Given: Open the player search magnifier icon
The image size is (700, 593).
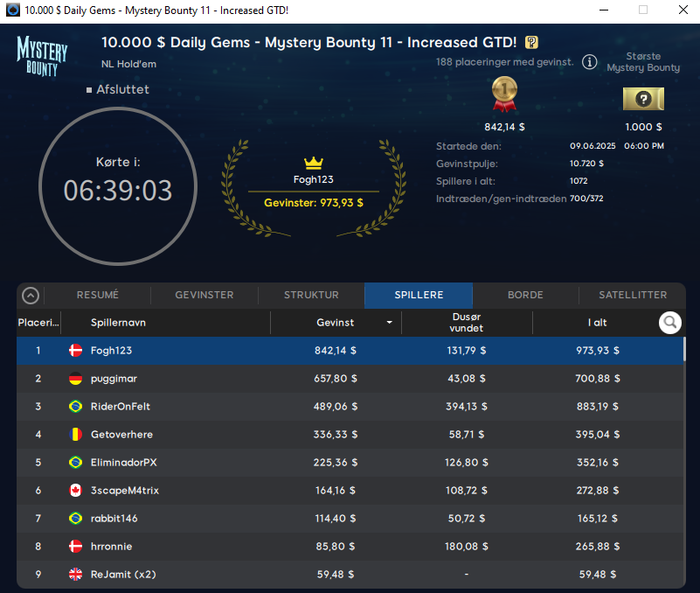Looking at the screenshot, I should pos(669,322).
